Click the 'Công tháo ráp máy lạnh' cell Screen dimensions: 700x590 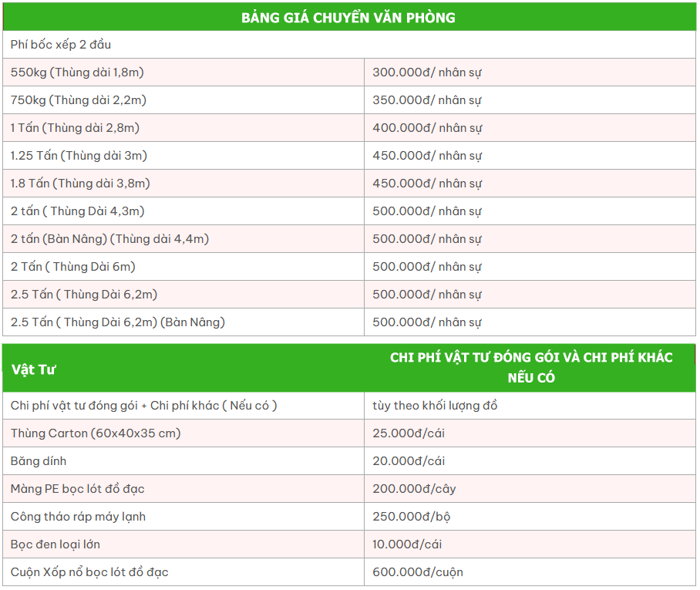click(x=78, y=517)
